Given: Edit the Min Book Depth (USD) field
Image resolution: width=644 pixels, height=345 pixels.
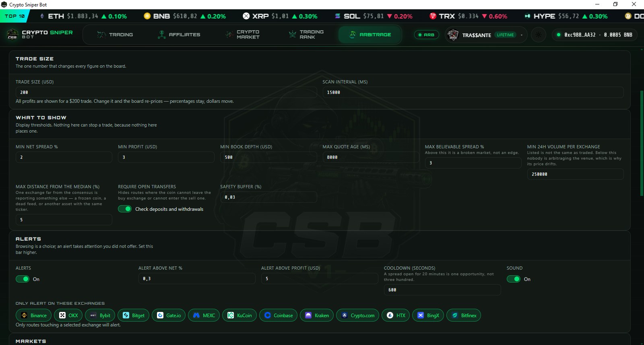Looking at the screenshot, I should coord(268,157).
